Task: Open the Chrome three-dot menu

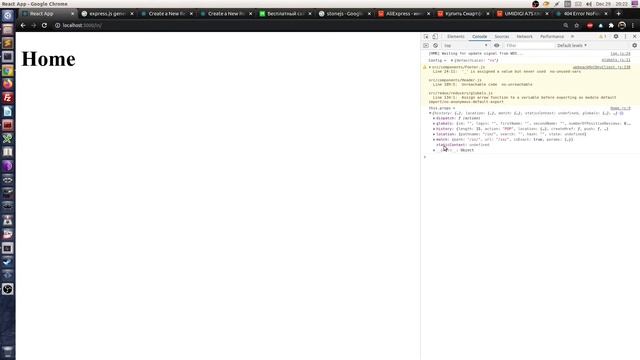Action: 633,25
